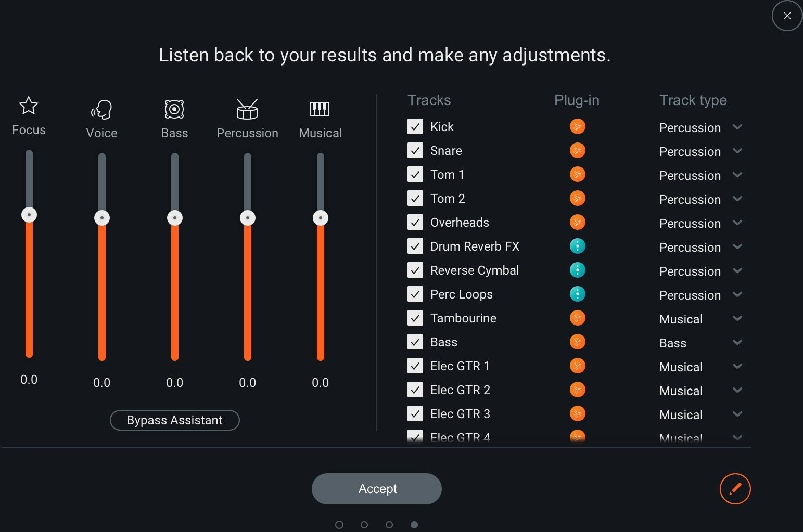Select the fourth step page dot
This screenshot has height=532, width=803.
414,525
